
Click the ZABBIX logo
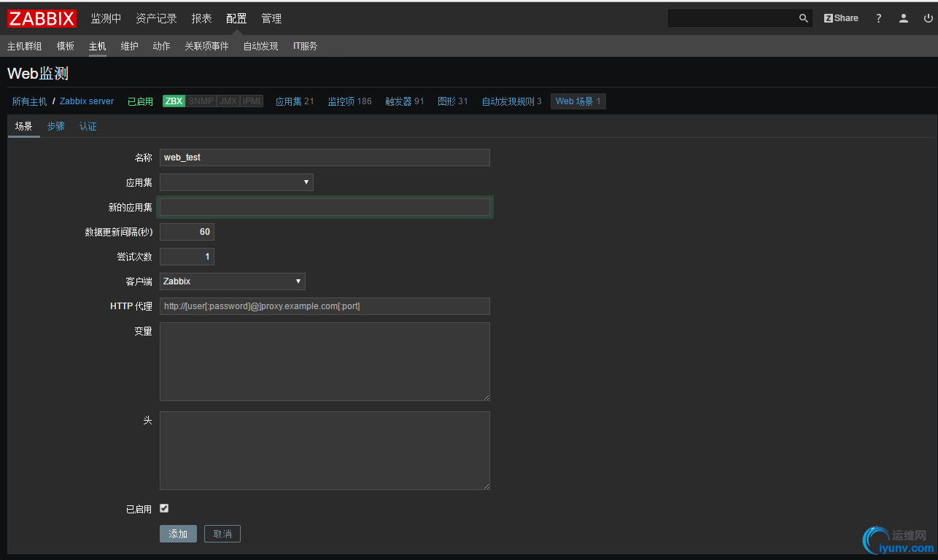42,18
